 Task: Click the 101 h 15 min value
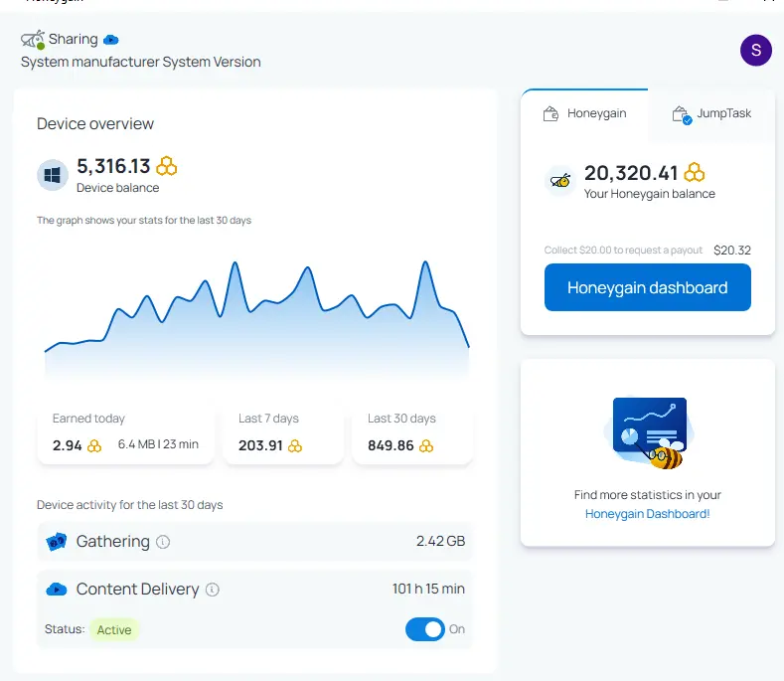pos(428,589)
